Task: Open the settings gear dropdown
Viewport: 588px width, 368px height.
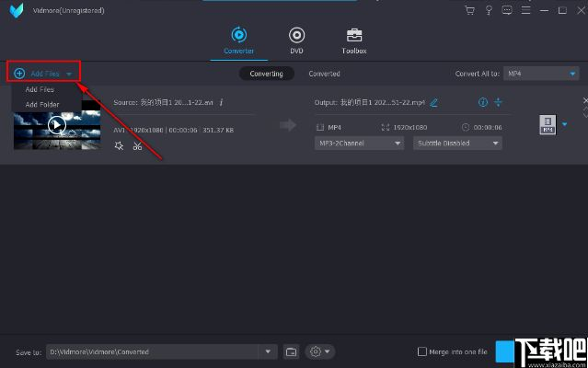Action: tap(320, 351)
